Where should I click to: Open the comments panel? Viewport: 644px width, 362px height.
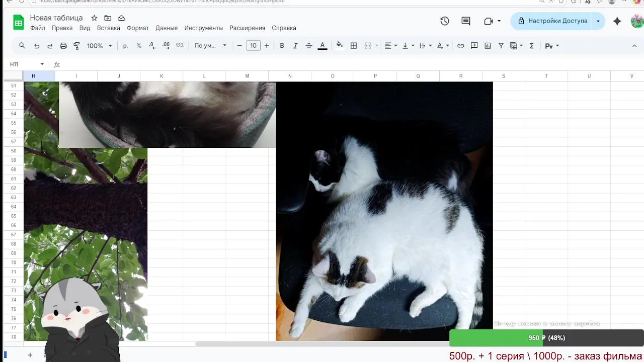click(466, 21)
